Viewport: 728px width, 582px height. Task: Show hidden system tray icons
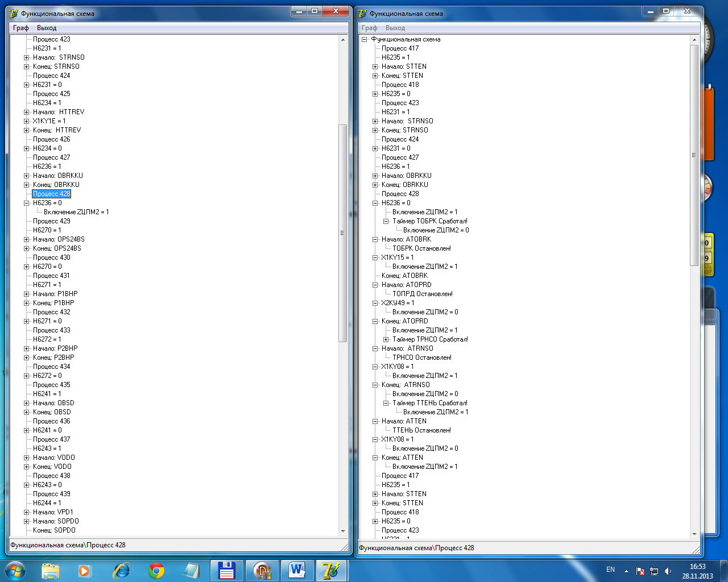pyautogui.click(x=626, y=571)
